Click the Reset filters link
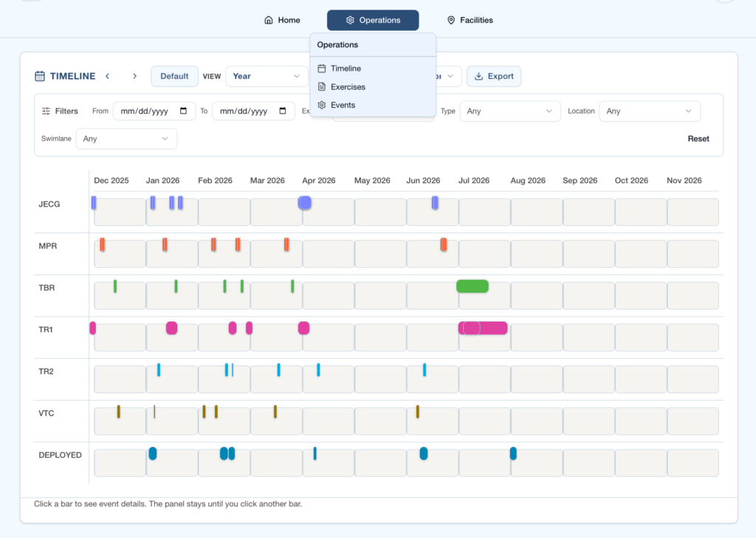 698,139
